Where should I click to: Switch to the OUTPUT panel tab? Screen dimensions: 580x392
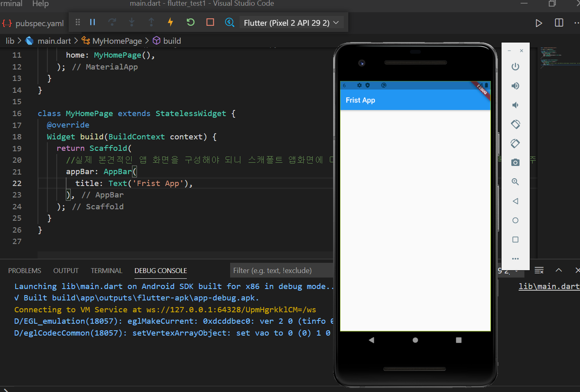(x=66, y=271)
